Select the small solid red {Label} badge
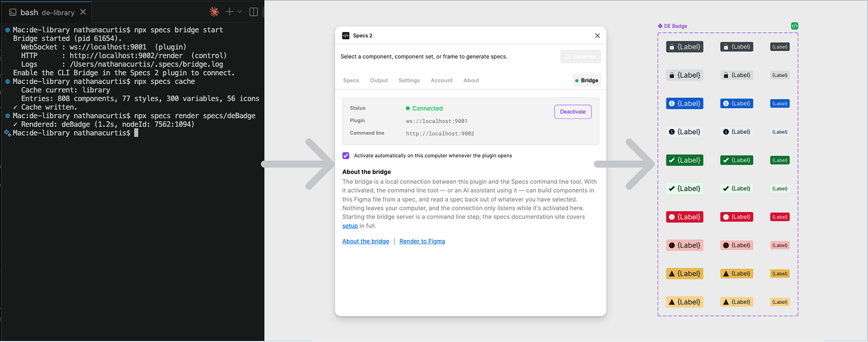 tap(780, 217)
